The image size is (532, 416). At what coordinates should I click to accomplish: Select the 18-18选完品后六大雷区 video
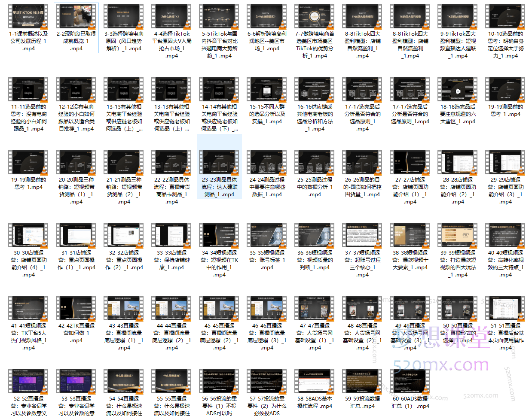coord(458,90)
